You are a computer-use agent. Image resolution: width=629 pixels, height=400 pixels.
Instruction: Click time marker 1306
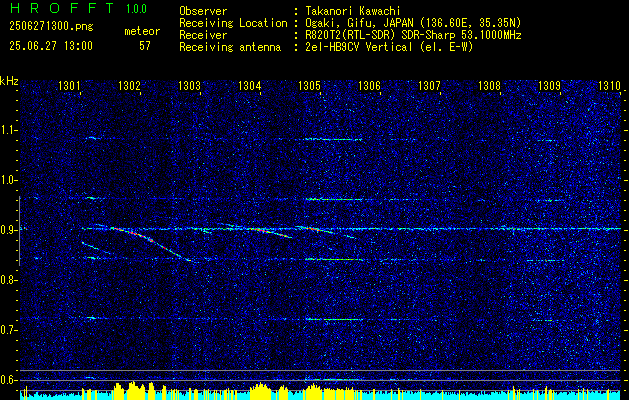click(369, 85)
